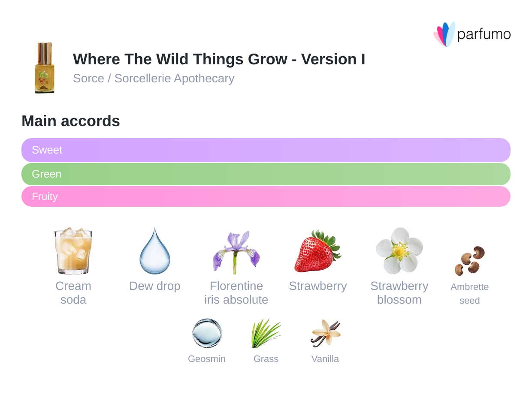Open the Parfumo logo
Image resolution: width=532 pixels, height=398 pixels.
click(472, 34)
